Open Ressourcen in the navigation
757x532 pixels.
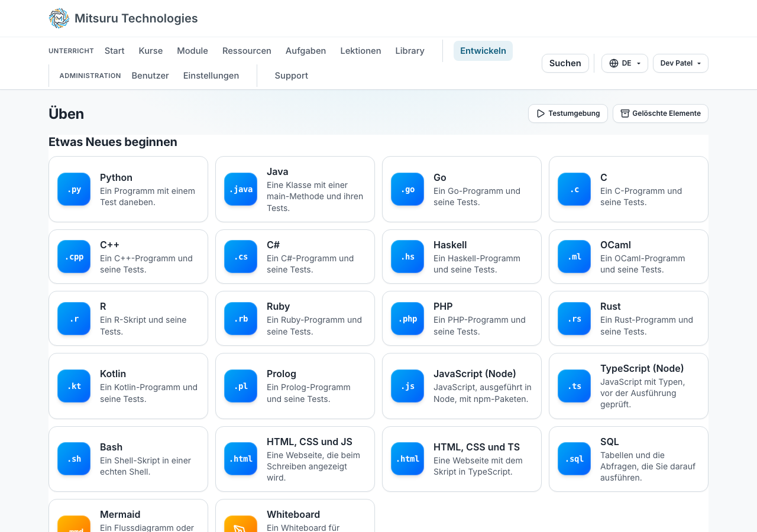(247, 51)
